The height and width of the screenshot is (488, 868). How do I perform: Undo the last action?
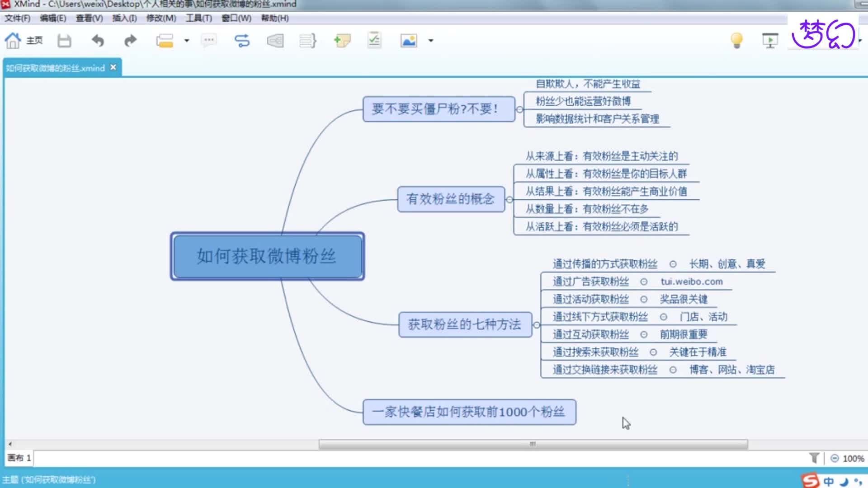(x=98, y=41)
